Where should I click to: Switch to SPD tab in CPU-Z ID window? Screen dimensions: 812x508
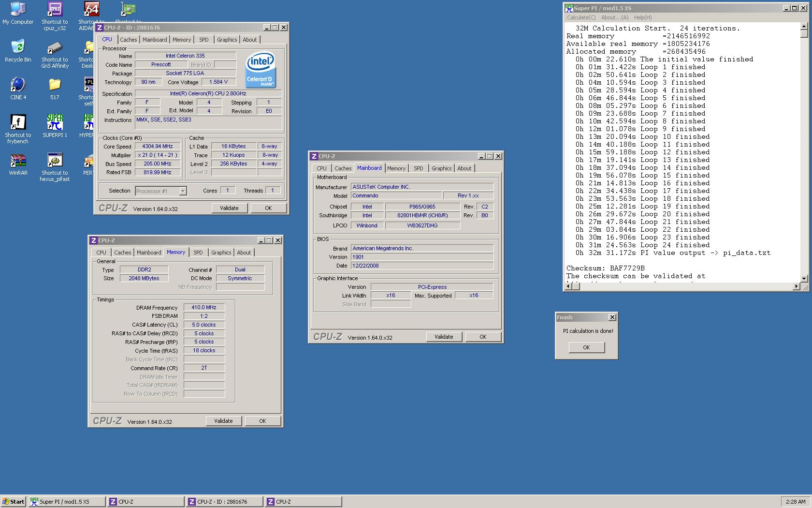point(204,40)
